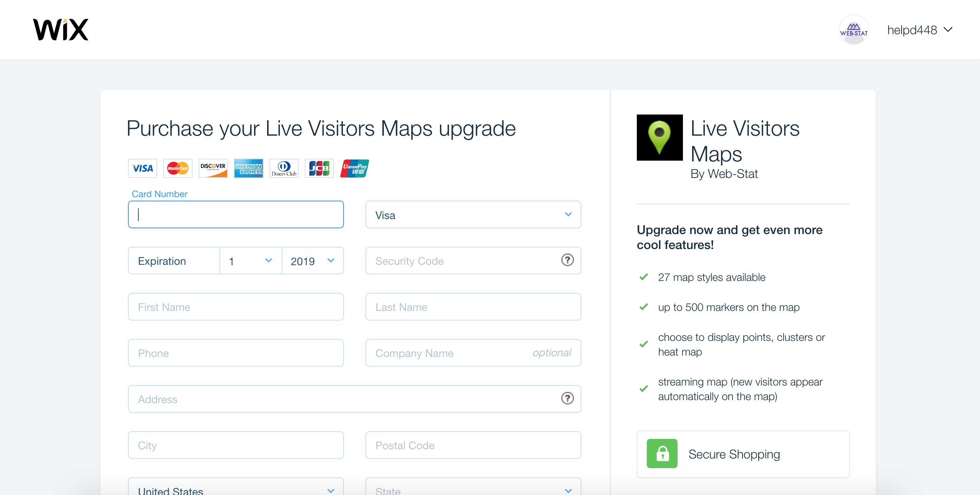Click the Diners Club card icon
Screen dimensions: 980x495
coord(284,168)
